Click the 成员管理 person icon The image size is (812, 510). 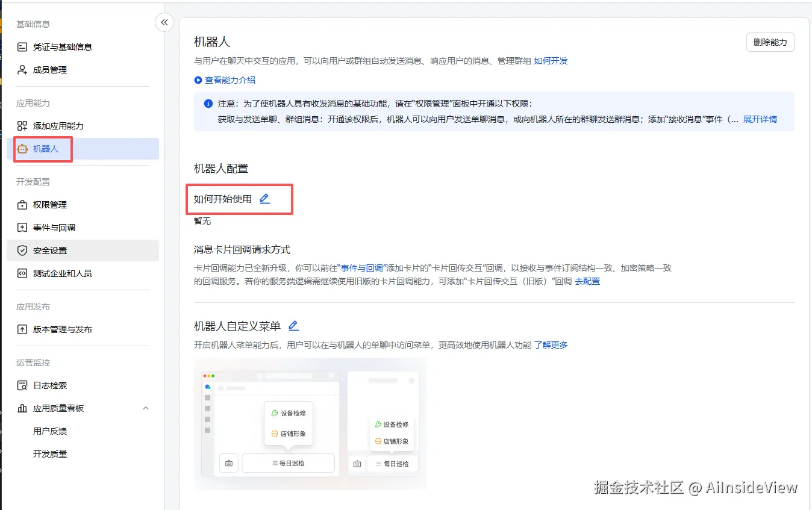click(22, 70)
